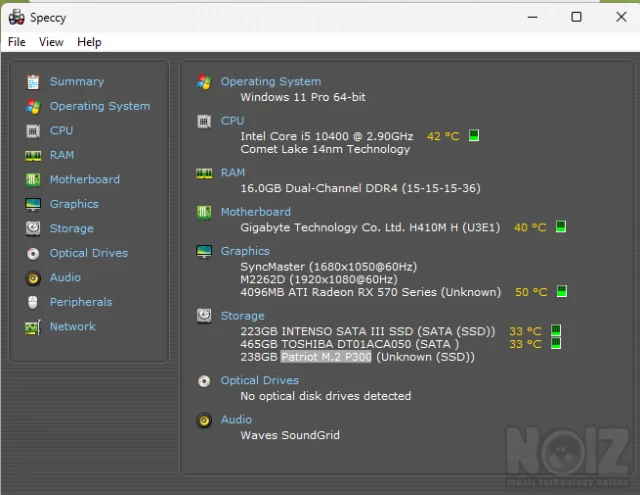Viewport: 640px width, 495px height.
Task: Click the RAM icon in summary pane
Action: coord(204,173)
